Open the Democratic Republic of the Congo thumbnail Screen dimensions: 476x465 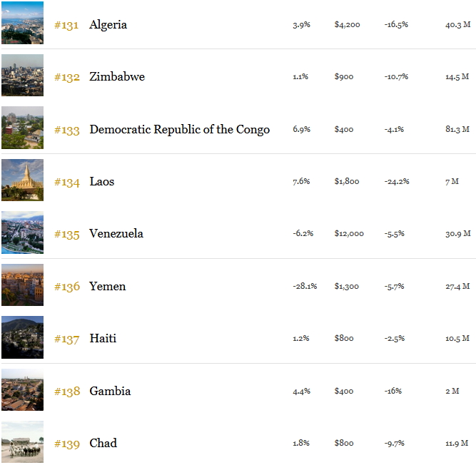click(x=22, y=128)
